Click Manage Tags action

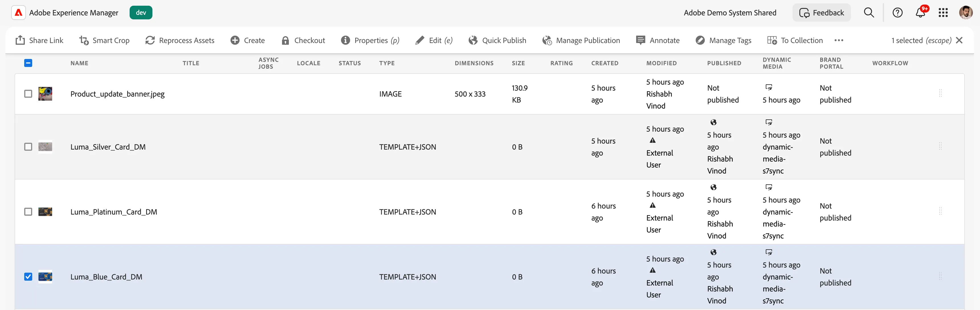coord(724,40)
